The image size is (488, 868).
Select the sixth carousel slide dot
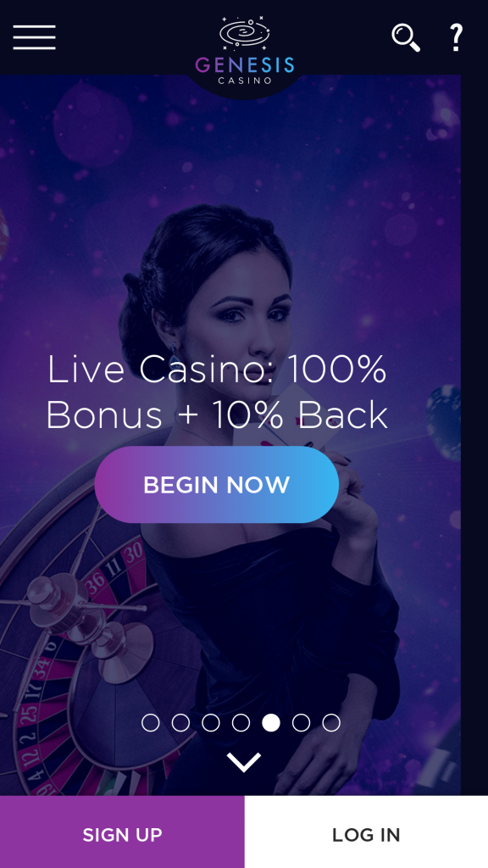pos(301,723)
